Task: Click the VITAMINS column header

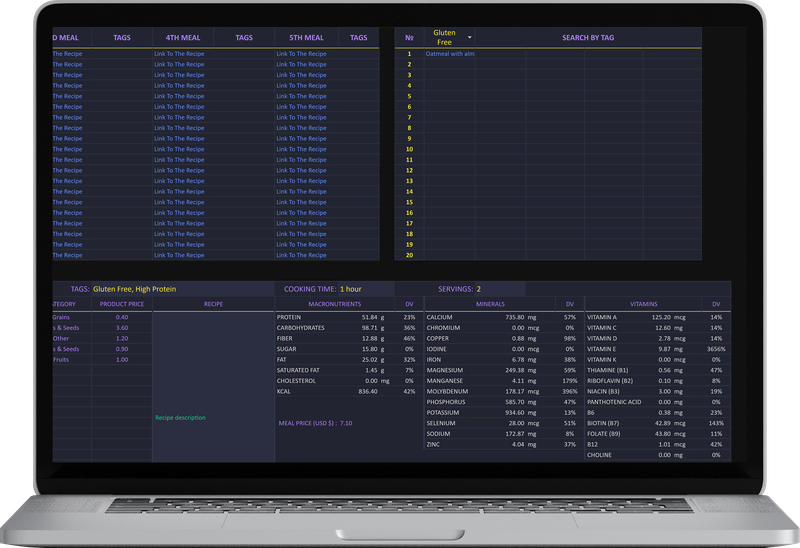Action: 643,304
